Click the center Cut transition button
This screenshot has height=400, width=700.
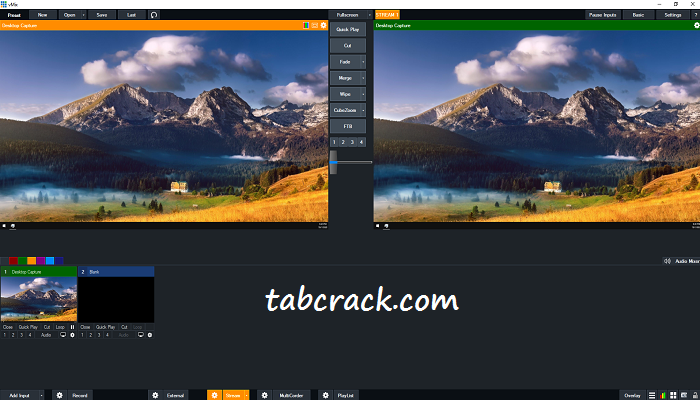348,46
